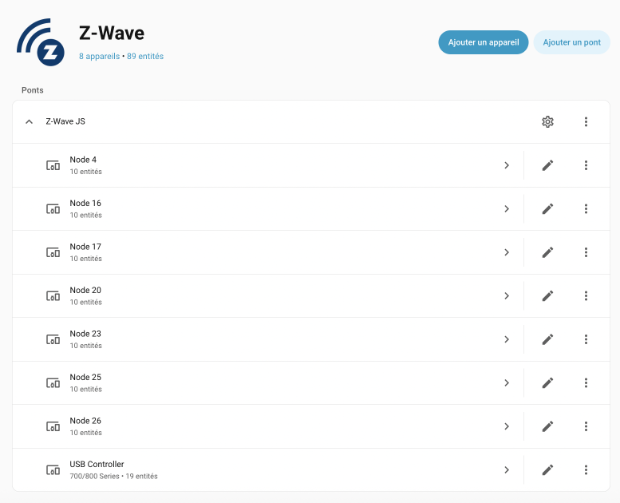Click 10 entités under Node 25
This screenshot has width=620, height=503.
pos(86,389)
